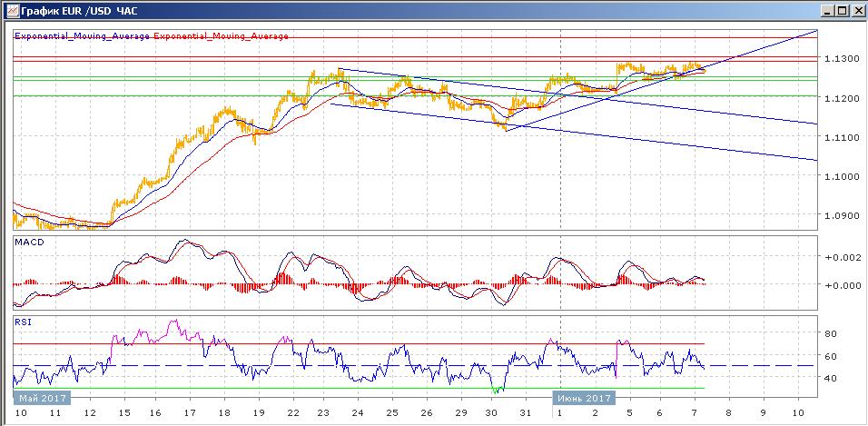
Task: Click the +0.002 MACD scale value
Action: (x=840, y=258)
